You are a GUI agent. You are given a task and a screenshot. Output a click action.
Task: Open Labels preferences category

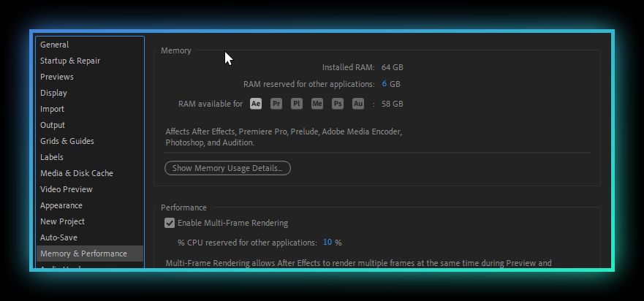tap(90, 157)
